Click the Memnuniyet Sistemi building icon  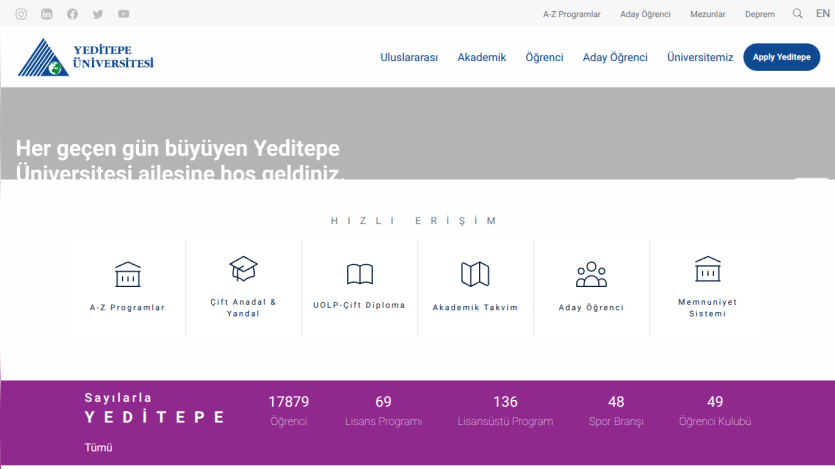coord(707,268)
